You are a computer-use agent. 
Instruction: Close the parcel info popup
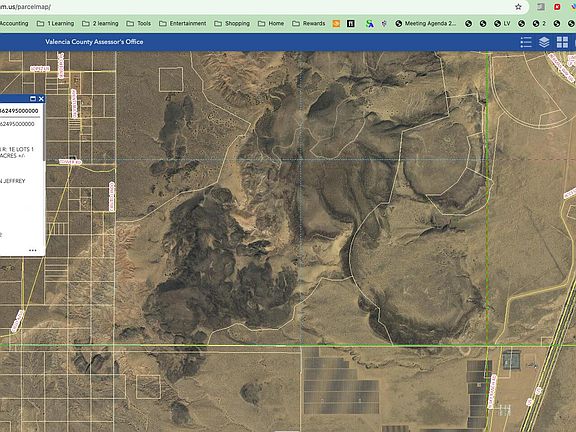click(41, 98)
